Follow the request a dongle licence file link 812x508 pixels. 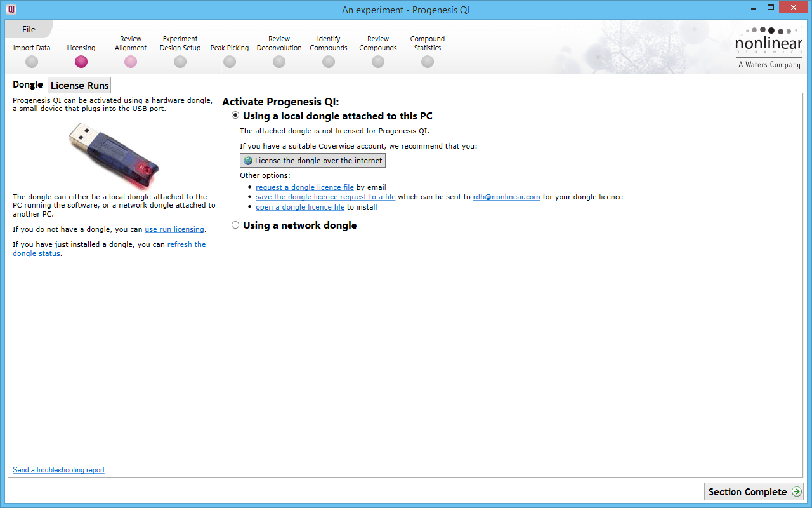304,187
